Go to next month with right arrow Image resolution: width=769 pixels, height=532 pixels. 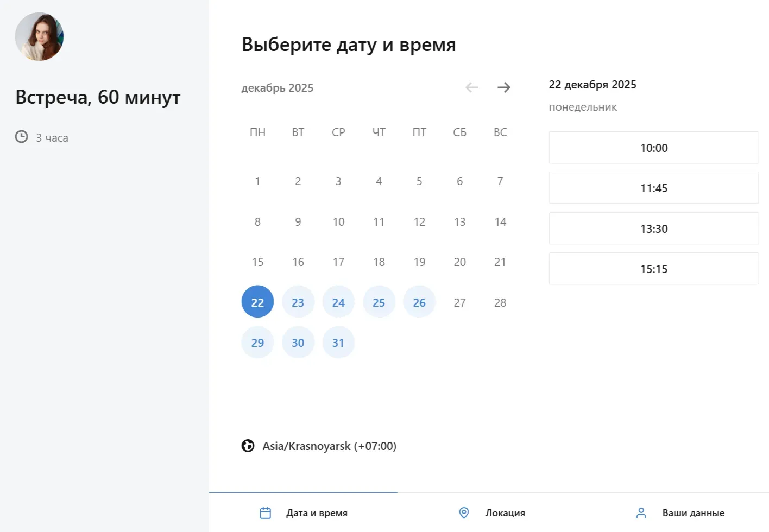pyautogui.click(x=503, y=87)
